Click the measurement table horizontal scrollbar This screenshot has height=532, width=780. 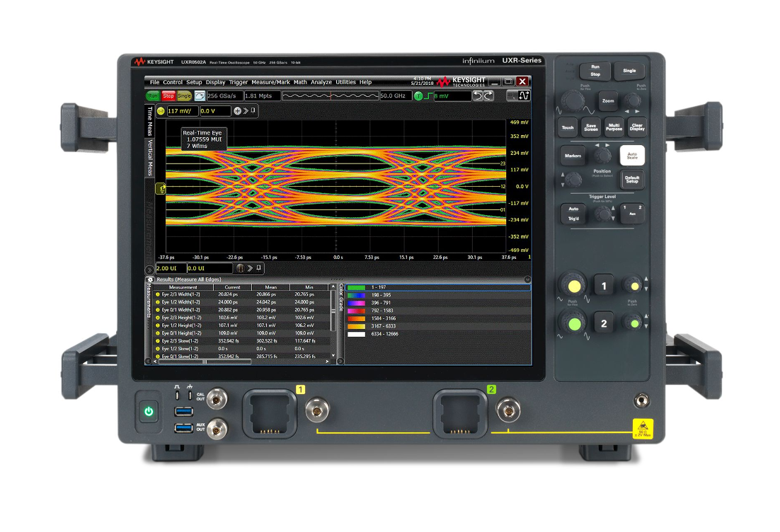(x=205, y=362)
